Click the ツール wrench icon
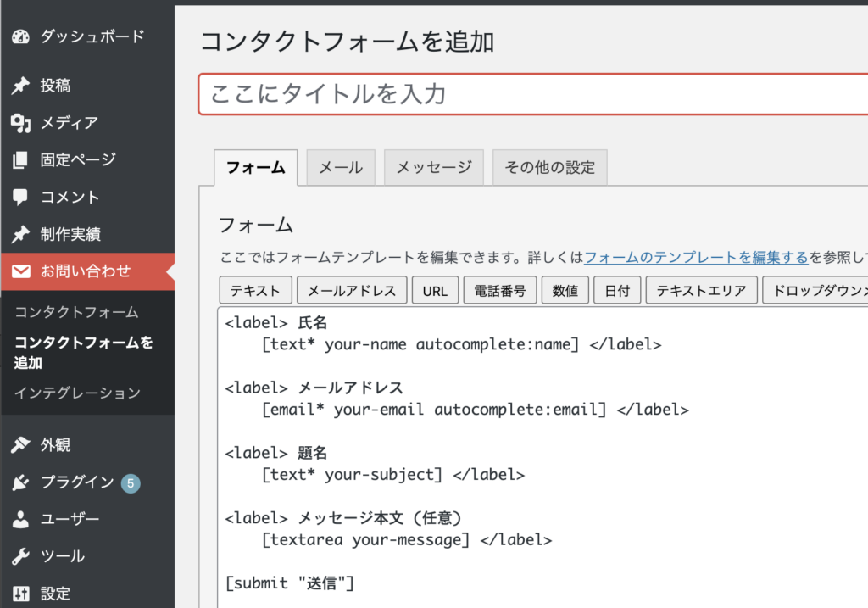This screenshot has width=868, height=608. [20, 556]
